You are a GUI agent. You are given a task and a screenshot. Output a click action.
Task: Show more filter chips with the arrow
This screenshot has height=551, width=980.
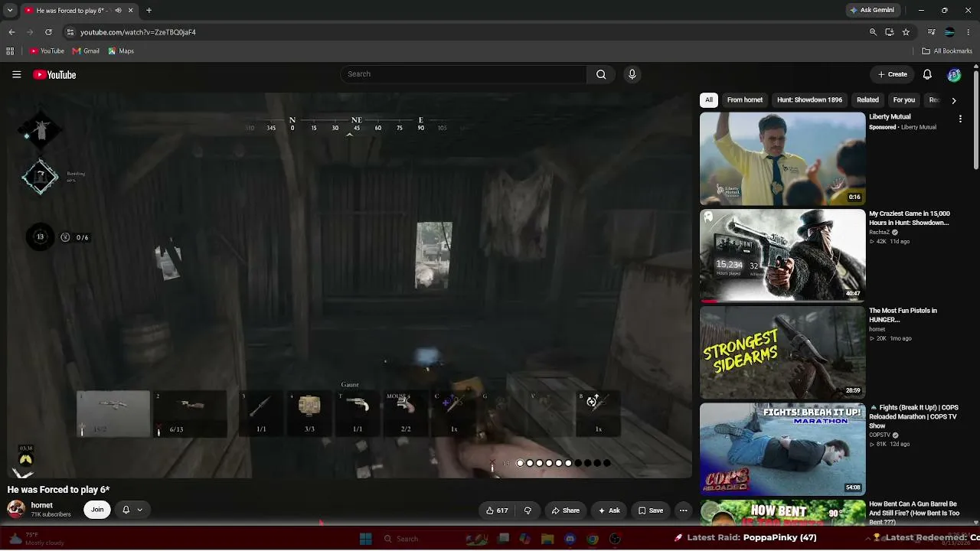953,100
